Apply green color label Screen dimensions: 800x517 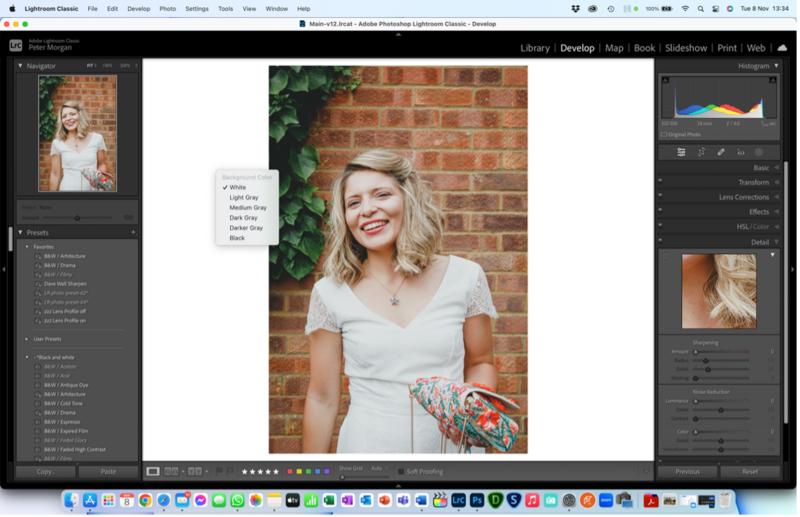[x=308, y=472]
